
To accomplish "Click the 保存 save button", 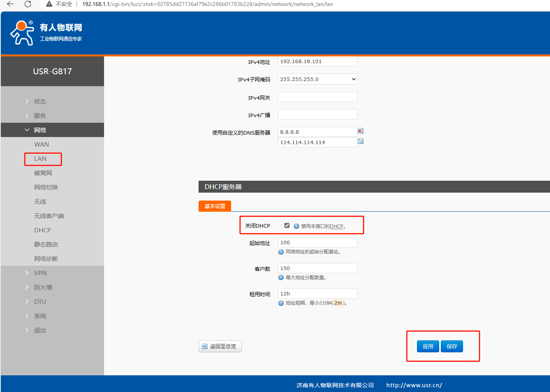I will pos(452,346).
